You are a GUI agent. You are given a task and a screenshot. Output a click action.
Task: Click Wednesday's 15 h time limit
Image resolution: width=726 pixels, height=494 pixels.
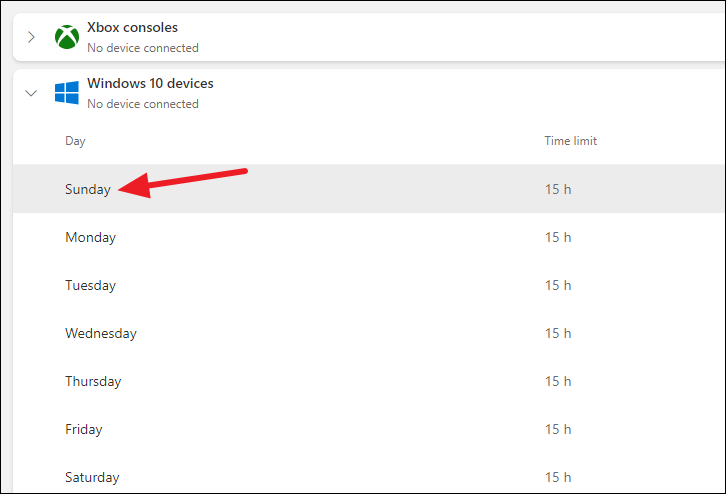pos(558,333)
